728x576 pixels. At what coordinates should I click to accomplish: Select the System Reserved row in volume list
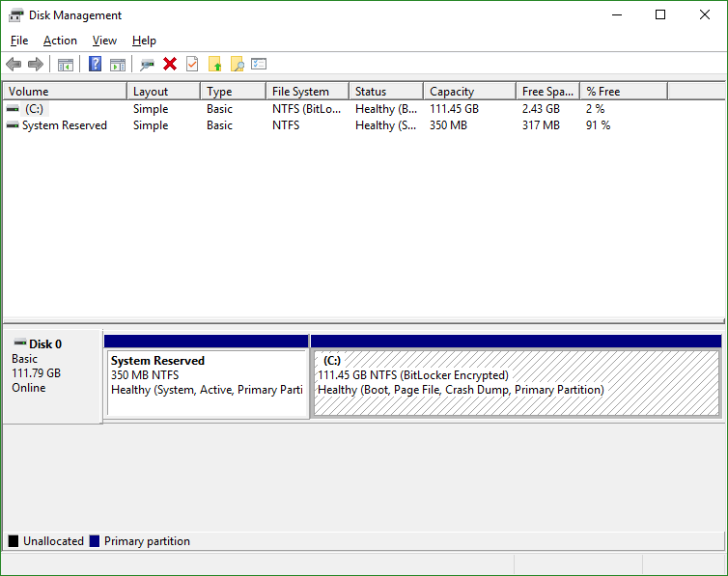click(x=64, y=125)
